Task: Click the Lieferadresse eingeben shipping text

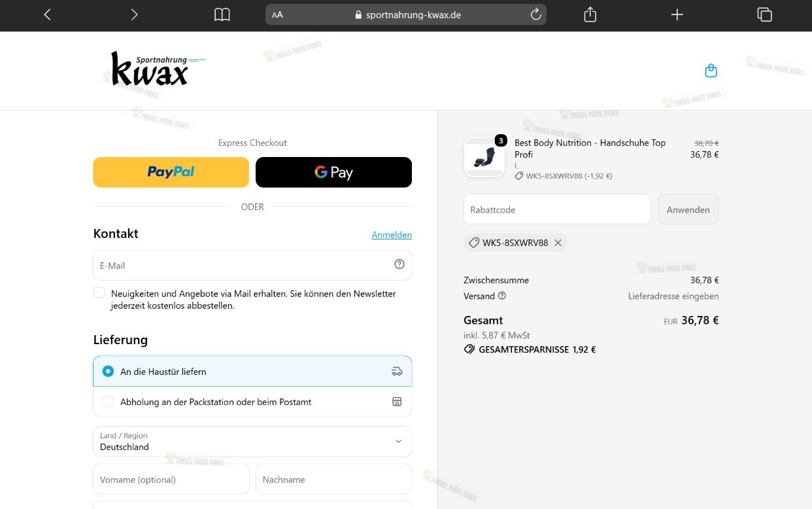Action: tap(673, 296)
